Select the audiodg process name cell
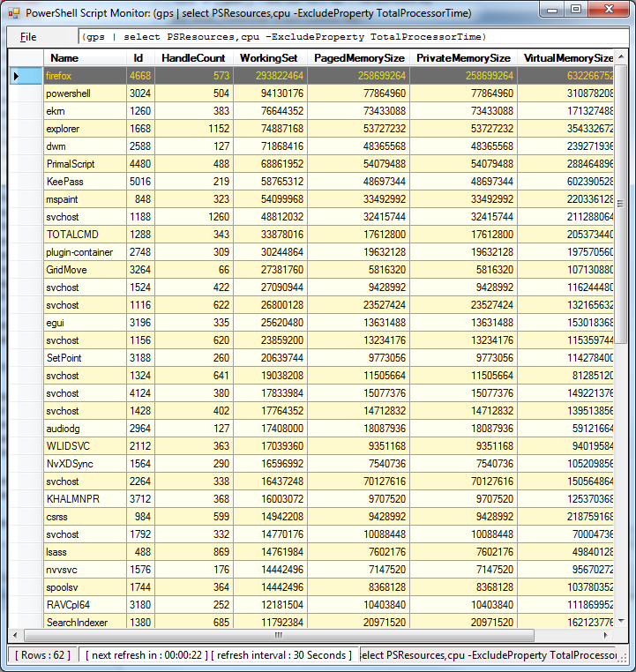This screenshot has width=636, height=672. pos(85,429)
